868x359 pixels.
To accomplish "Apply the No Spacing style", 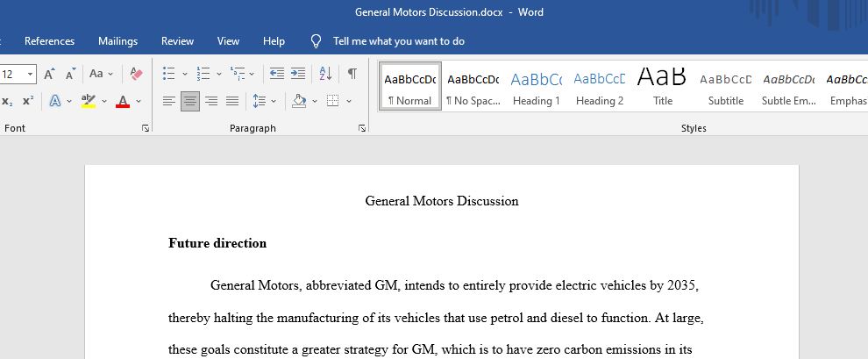I will coord(473,86).
